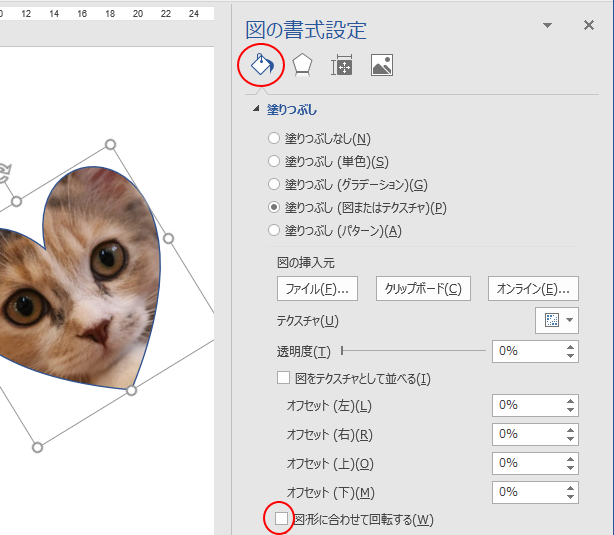The width and height of the screenshot is (614, 535).
Task: Click the ファイル(F)... button
Action: [317, 289]
